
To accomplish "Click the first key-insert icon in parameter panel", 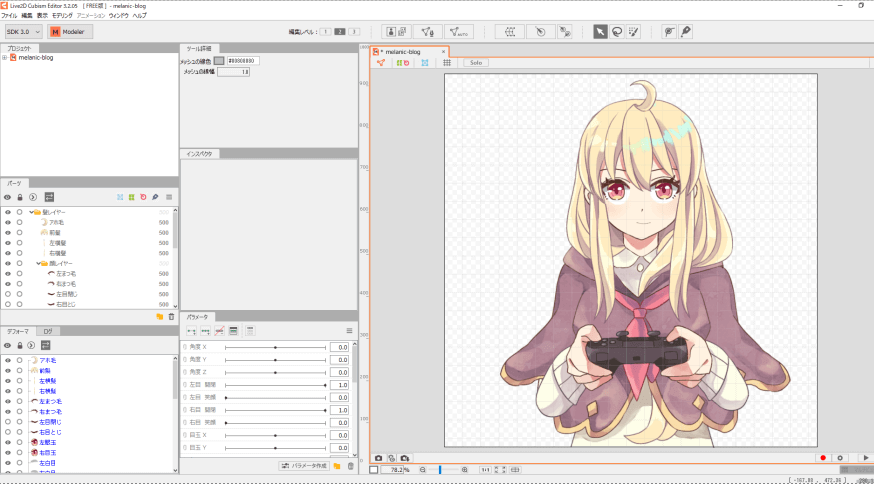I will (x=191, y=331).
